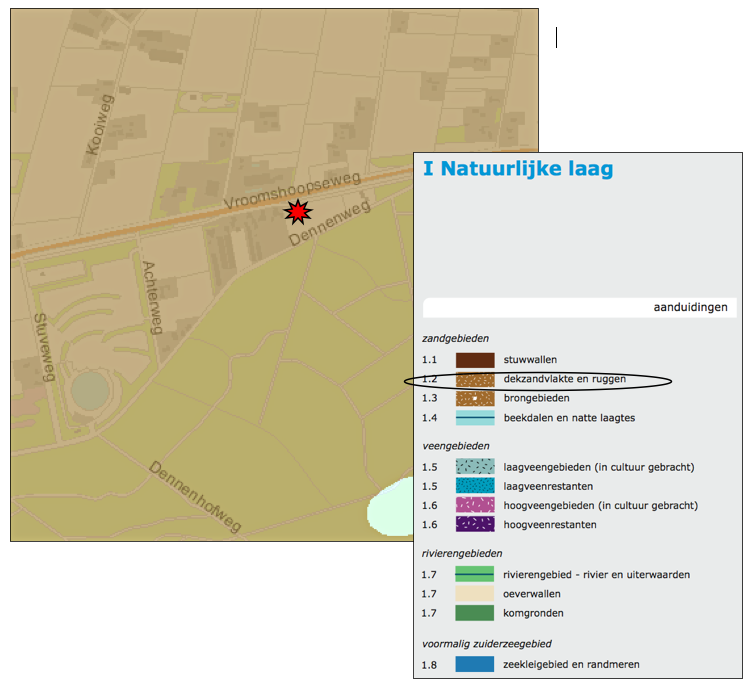Click the 'Kooiweg' street label

pos(100,125)
